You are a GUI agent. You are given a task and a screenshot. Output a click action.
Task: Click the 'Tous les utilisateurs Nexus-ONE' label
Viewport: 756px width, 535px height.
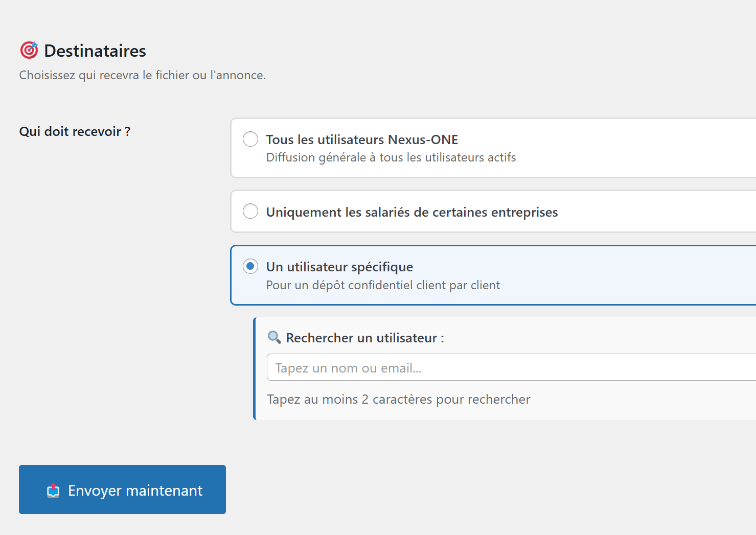click(361, 139)
